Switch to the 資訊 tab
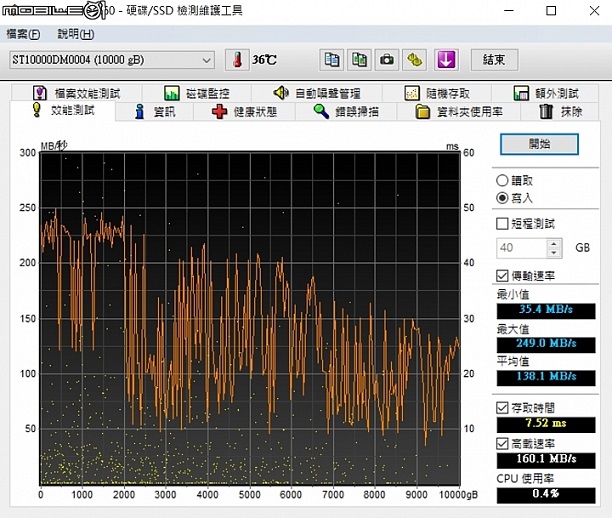Image resolution: width=612 pixels, height=518 pixels. [x=155, y=112]
